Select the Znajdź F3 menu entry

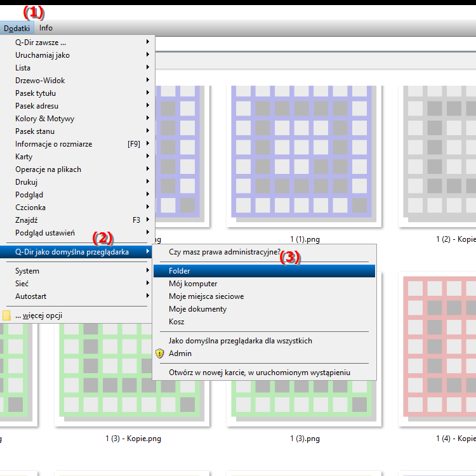click(77, 220)
